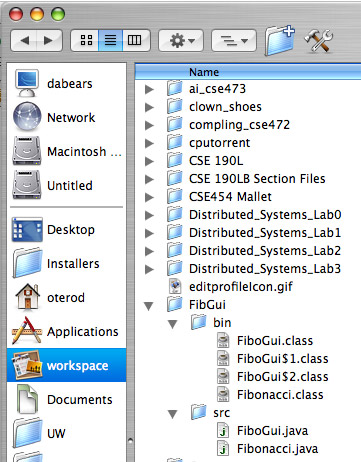
Task: Go forward with the right arrow button
Action: pyautogui.click(x=49, y=41)
